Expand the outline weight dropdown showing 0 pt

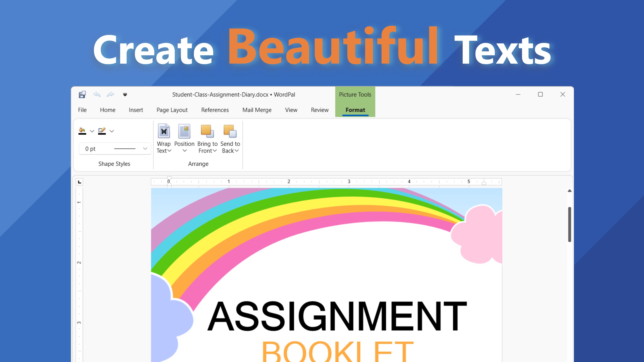[145, 148]
